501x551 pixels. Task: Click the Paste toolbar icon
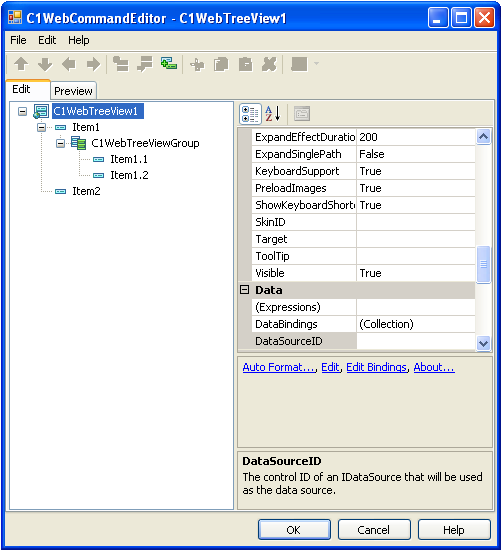(x=245, y=65)
